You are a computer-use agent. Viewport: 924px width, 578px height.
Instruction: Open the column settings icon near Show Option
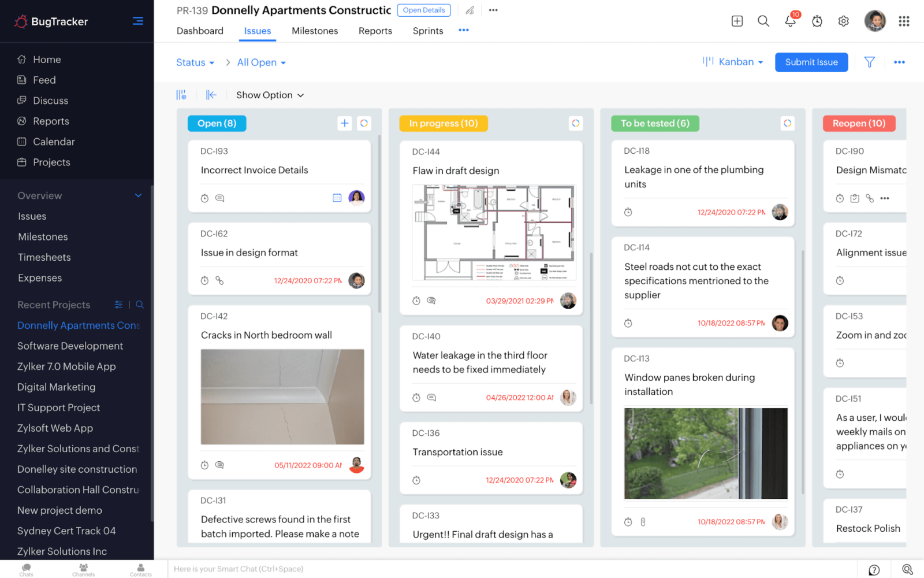(181, 94)
